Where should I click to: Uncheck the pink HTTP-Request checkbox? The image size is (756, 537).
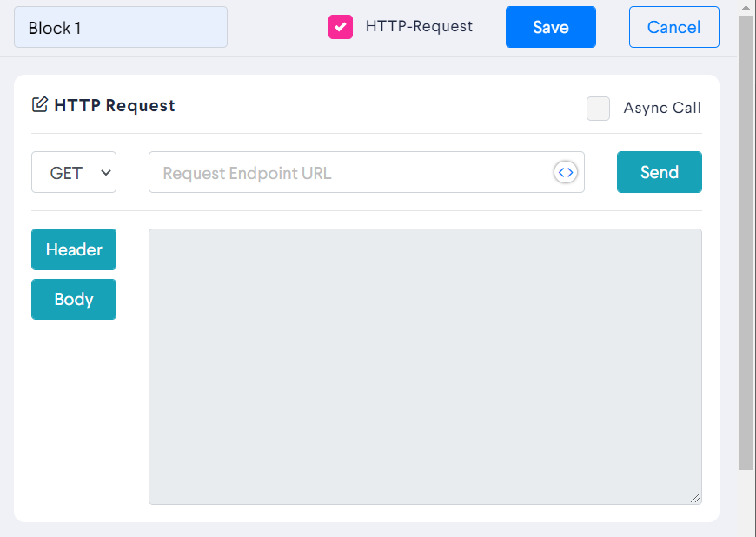point(341,27)
